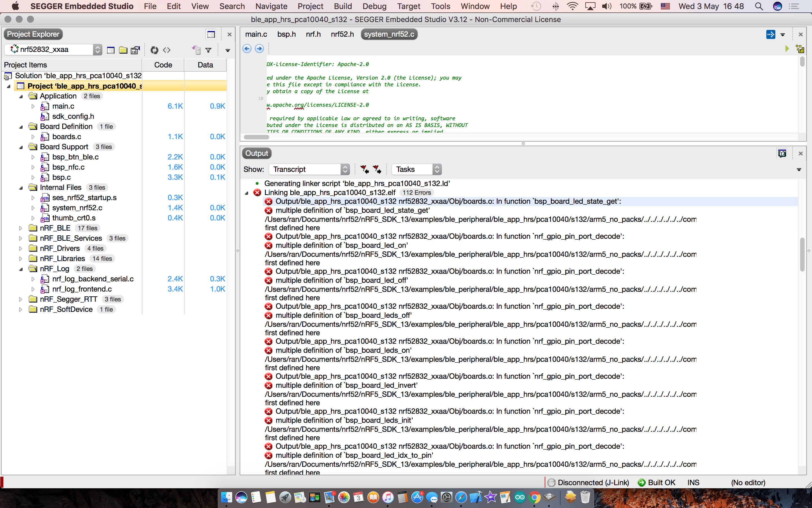Click the ses_nrf52_startup.s assembly file icon

pos(45,198)
